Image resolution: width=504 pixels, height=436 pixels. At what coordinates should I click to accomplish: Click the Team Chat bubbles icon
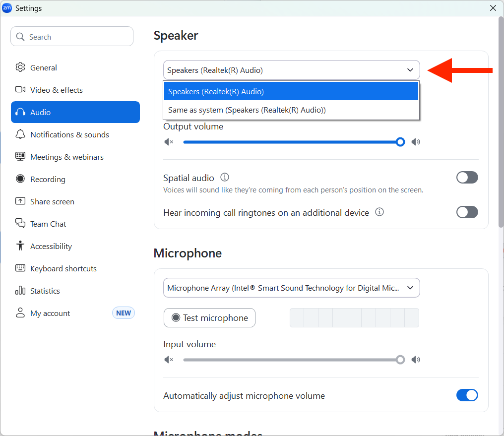click(20, 223)
